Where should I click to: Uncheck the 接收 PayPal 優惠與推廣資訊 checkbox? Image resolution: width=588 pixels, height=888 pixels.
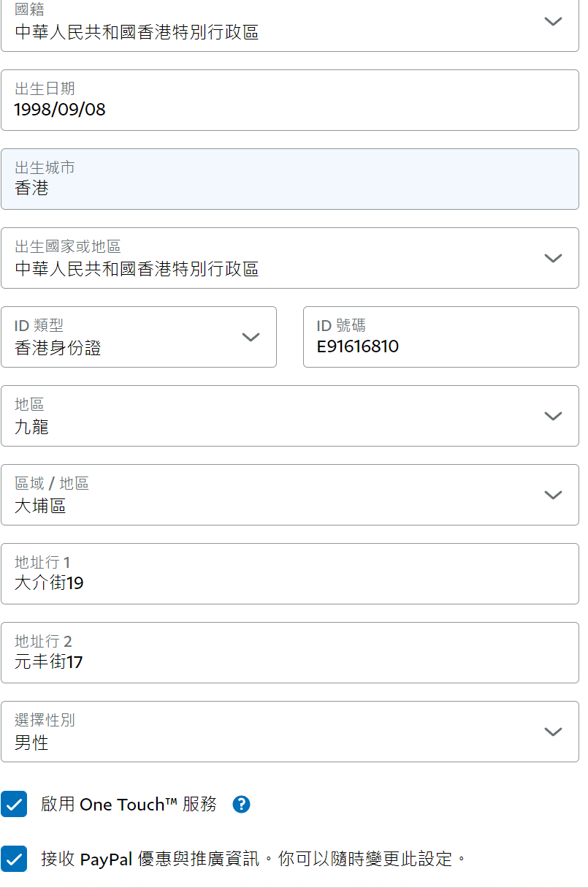(14, 859)
